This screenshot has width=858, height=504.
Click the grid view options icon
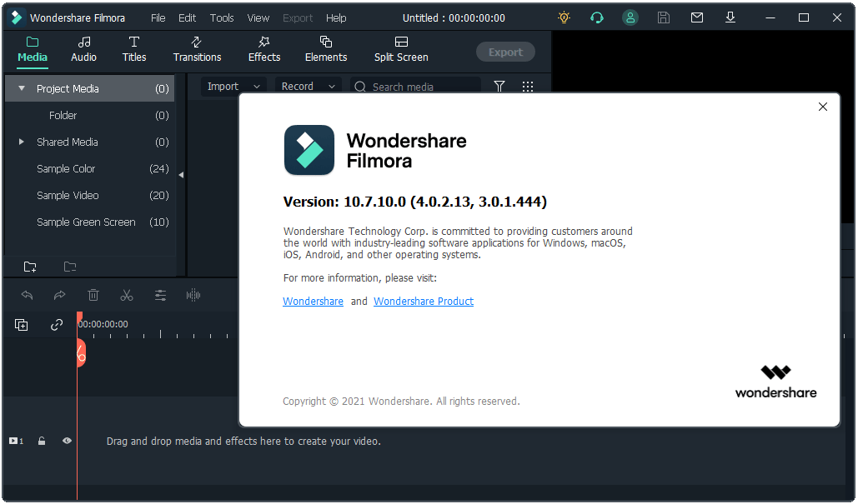(x=528, y=87)
